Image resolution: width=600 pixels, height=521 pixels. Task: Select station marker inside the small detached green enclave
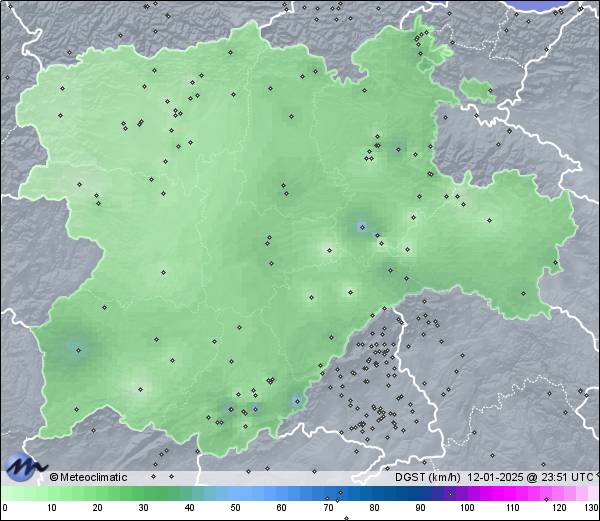coord(490,91)
